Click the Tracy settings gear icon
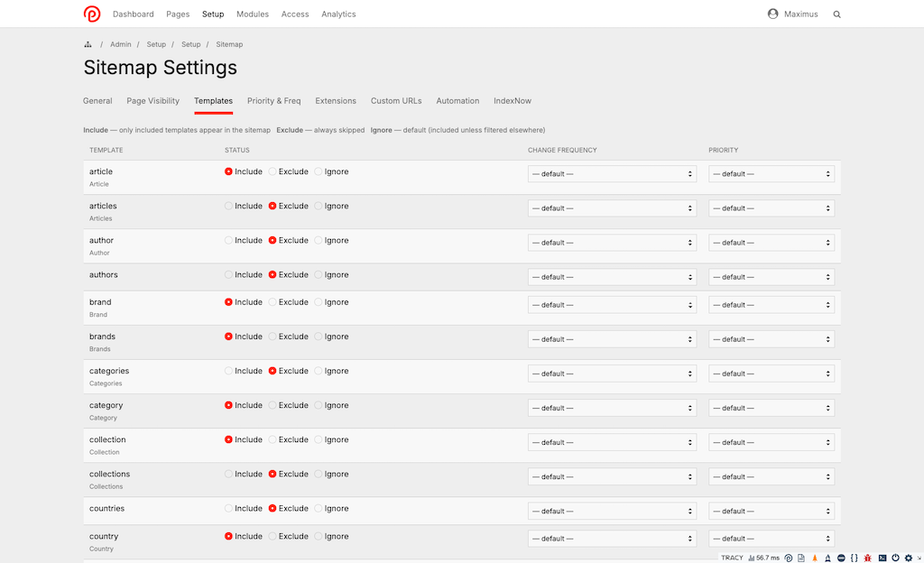 click(908, 558)
